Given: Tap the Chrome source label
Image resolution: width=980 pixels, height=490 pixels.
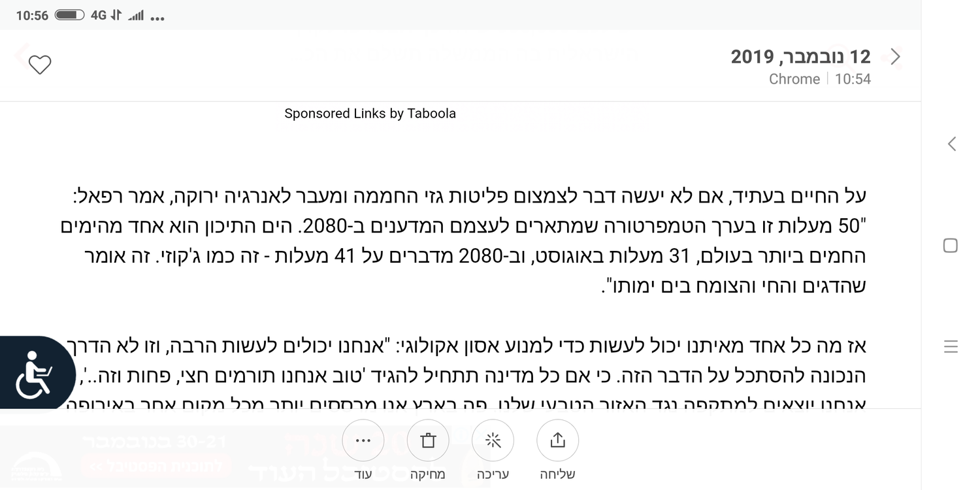Looking at the screenshot, I should click(794, 79).
